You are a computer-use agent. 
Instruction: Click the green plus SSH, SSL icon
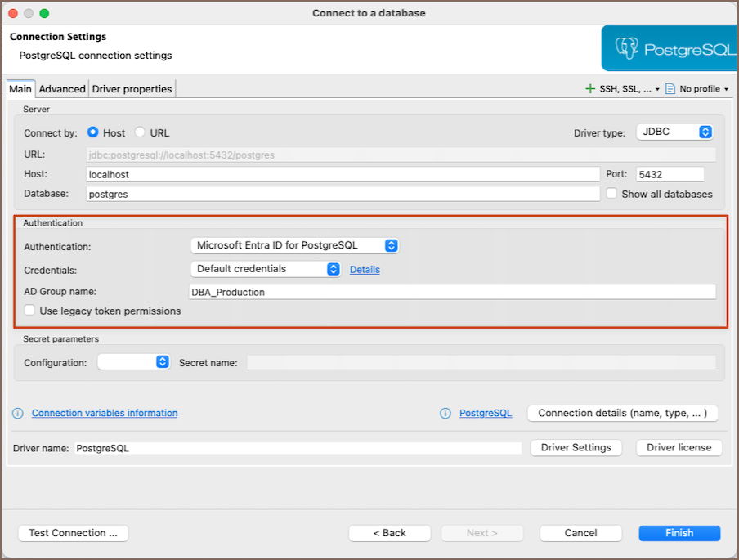tap(590, 89)
